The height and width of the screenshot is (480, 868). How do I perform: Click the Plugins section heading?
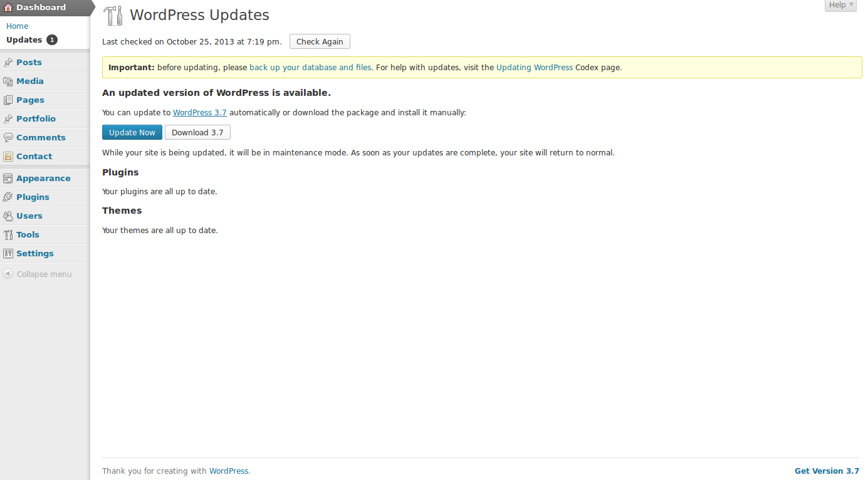click(x=120, y=172)
